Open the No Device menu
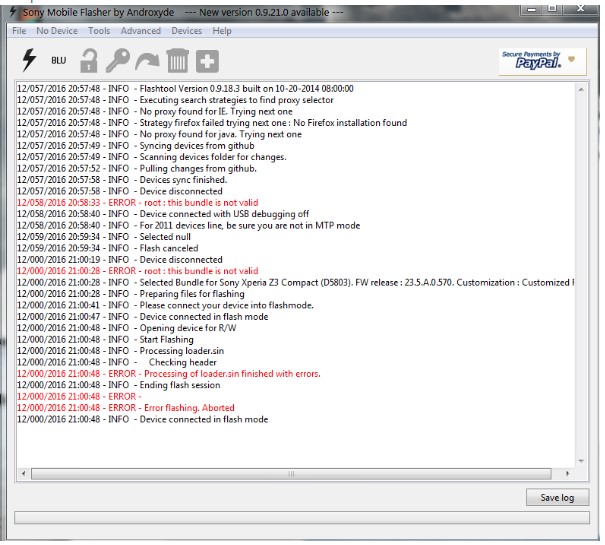 [x=55, y=31]
